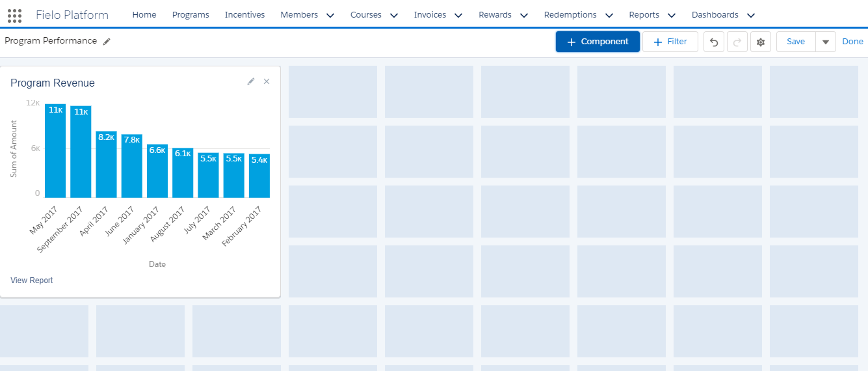Screen dimensions: 868x371
Task: Click the March 2017 axis label
Action: [x=219, y=223]
